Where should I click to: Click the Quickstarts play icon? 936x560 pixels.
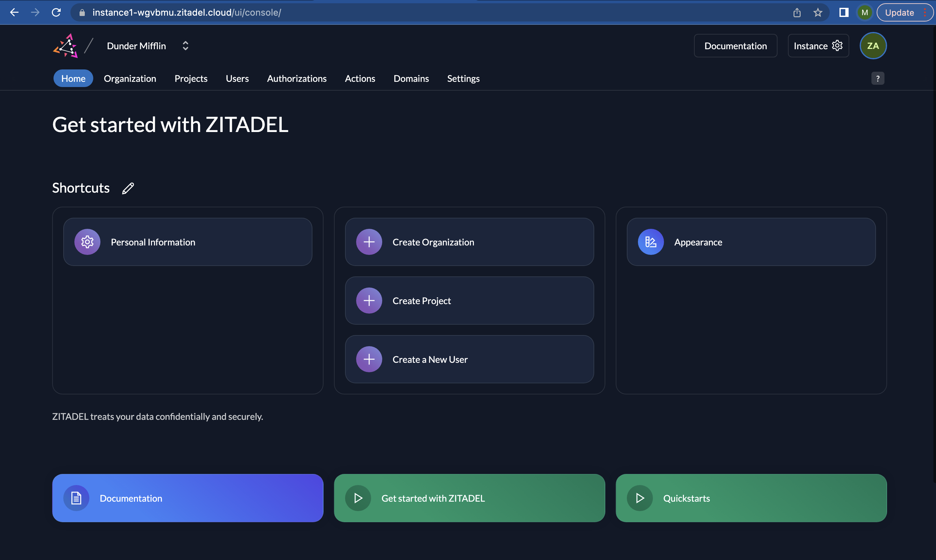[x=640, y=498]
